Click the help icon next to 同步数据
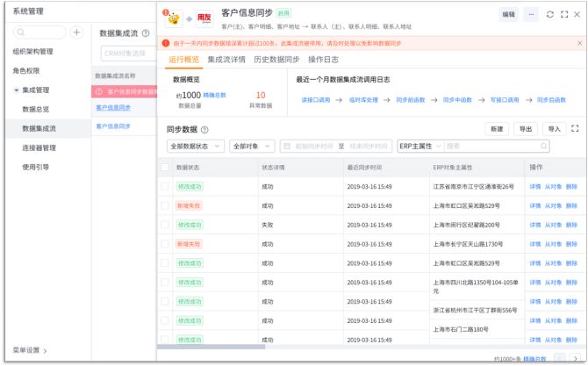Screen dimensions: 588x366 pos(204,129)
